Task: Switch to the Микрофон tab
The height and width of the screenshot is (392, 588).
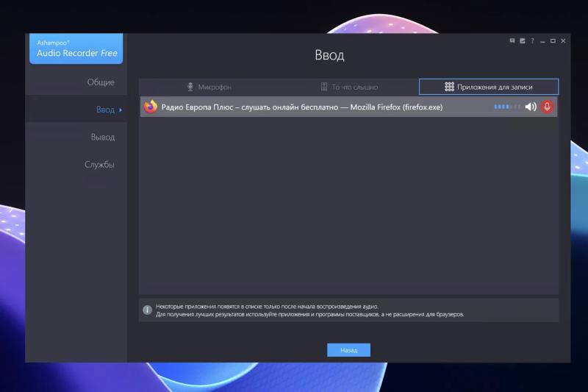Action: (x=209, y=87)
